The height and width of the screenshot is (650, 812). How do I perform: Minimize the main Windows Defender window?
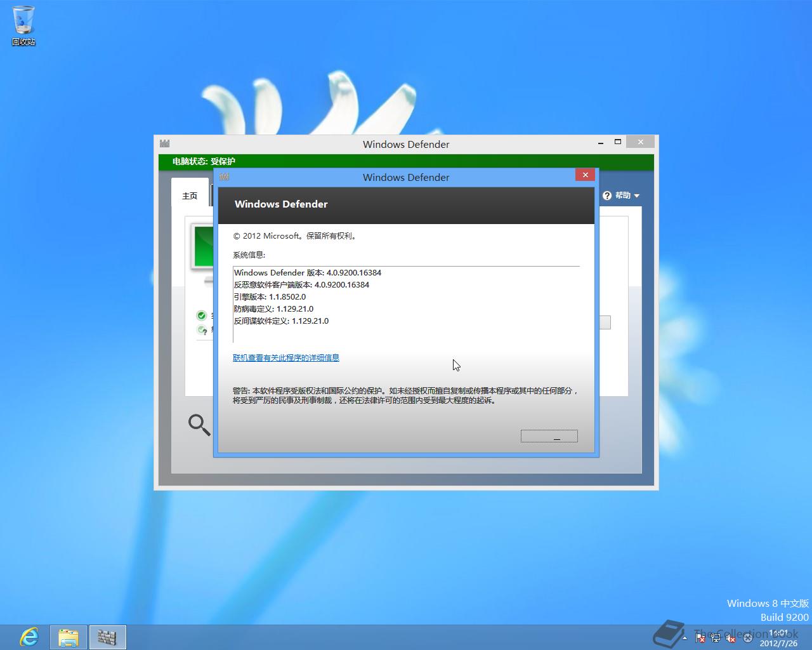pyautogui.click(x=601, y=143)
